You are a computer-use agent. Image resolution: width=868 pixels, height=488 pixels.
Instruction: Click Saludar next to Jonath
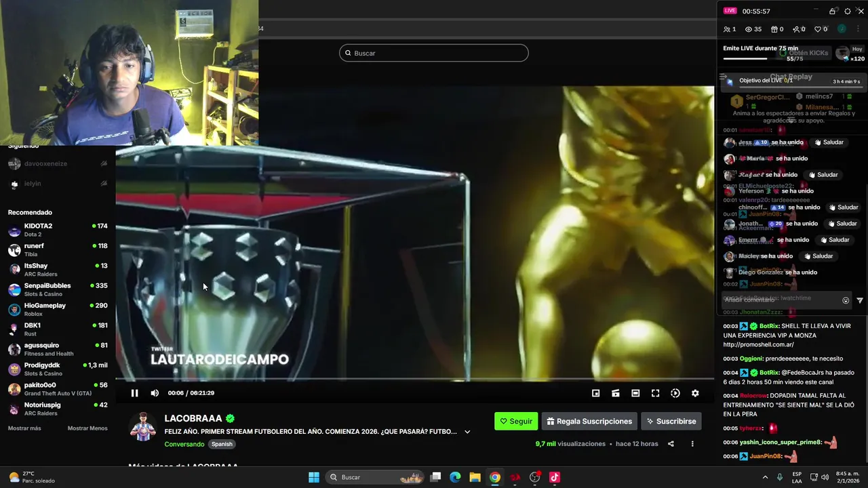(x=842, y=224)
